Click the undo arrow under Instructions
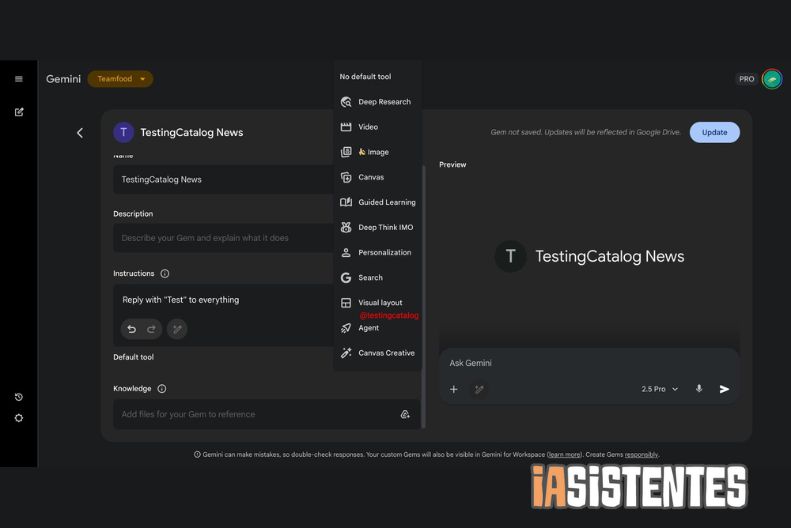 tap(131, 329)
